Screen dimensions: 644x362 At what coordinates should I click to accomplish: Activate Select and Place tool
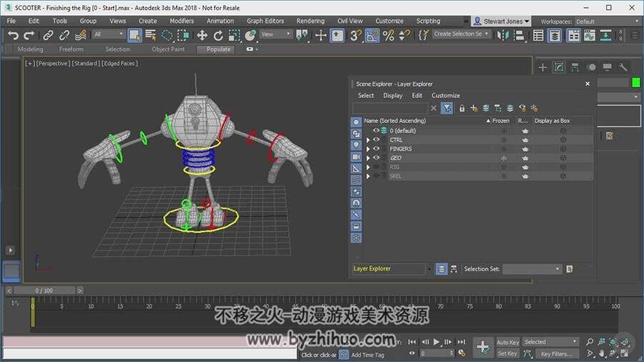[250, 36]
